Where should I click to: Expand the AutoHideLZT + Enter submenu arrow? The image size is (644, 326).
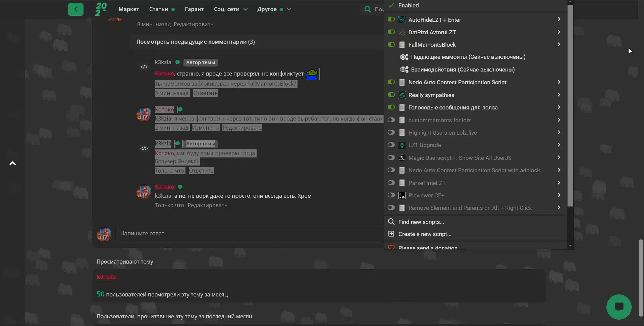tap(559, 19)
